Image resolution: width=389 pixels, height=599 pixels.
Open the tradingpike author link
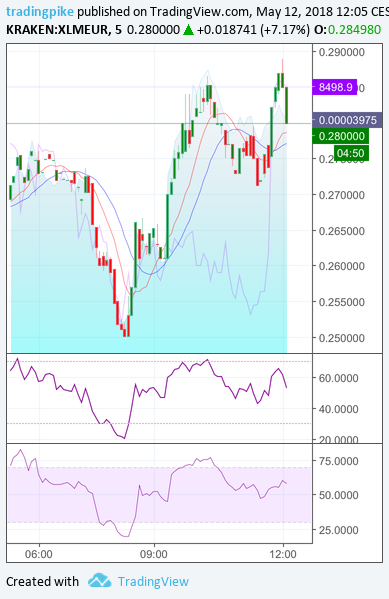(40, 11)
